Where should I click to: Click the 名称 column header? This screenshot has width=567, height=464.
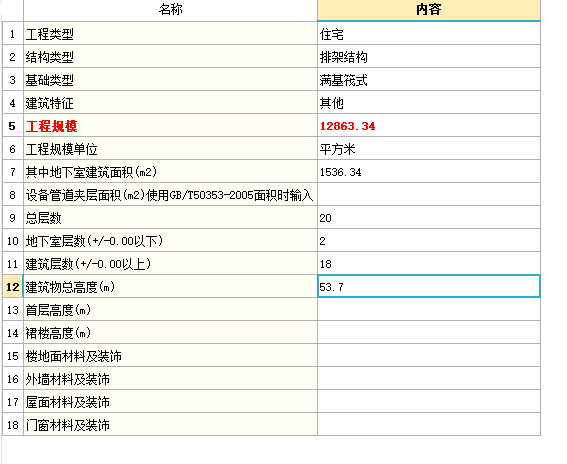(170, 10)
